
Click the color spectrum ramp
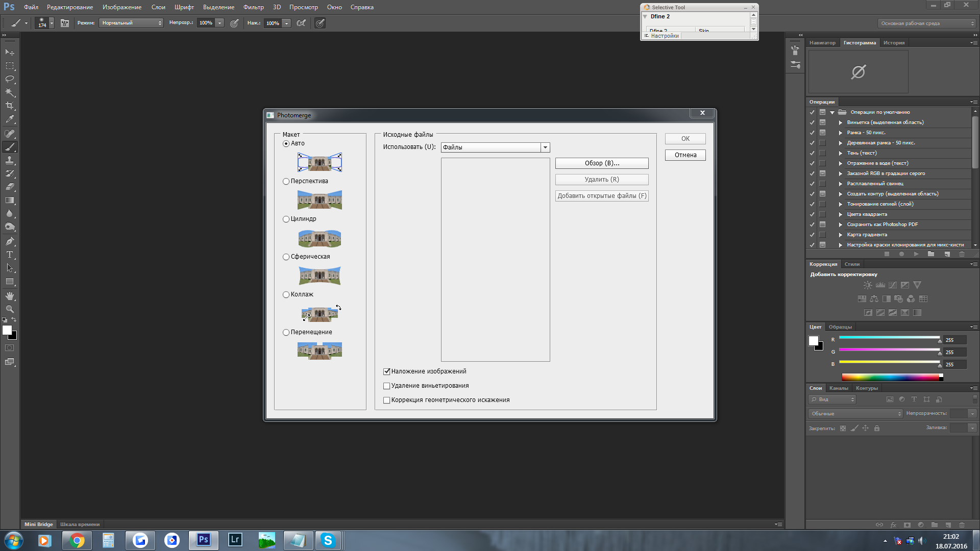(x=891, y=377)
